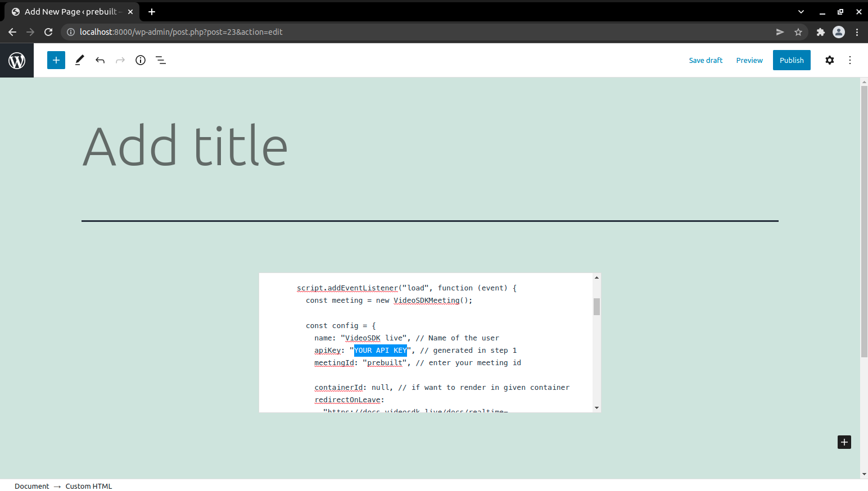Viewport: 868px width, 491px height.
Task: Open browser Extensions puzzle icon
Action: (x=821, y=32)
